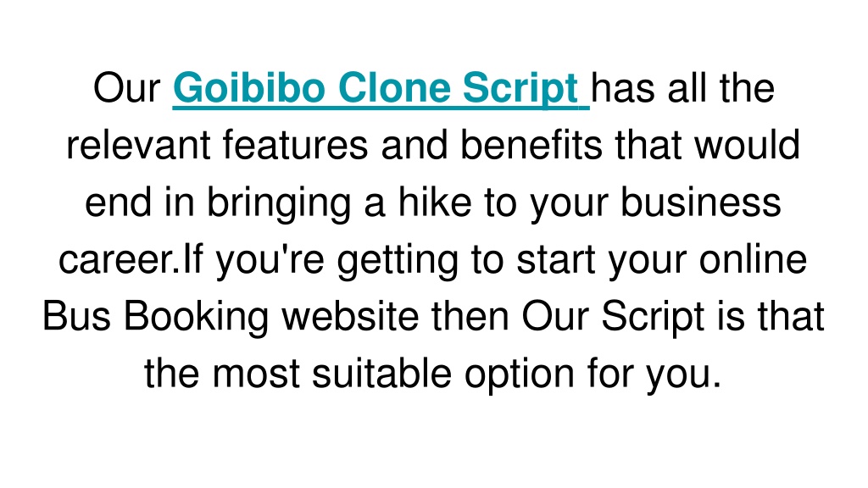Click the word "suitable" in the last line
Screen dimensions: 868x488
click(382, 373)
